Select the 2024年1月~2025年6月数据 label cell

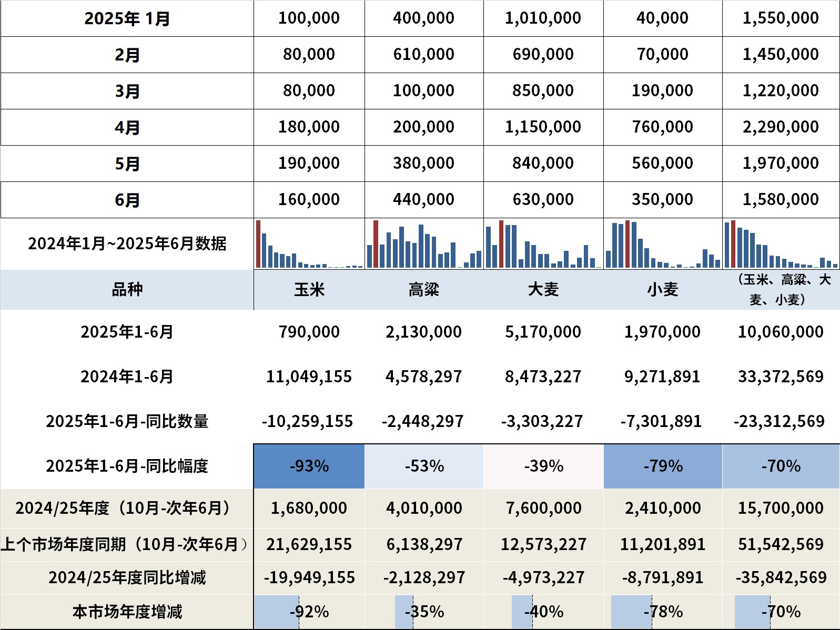tap(127, 244)
